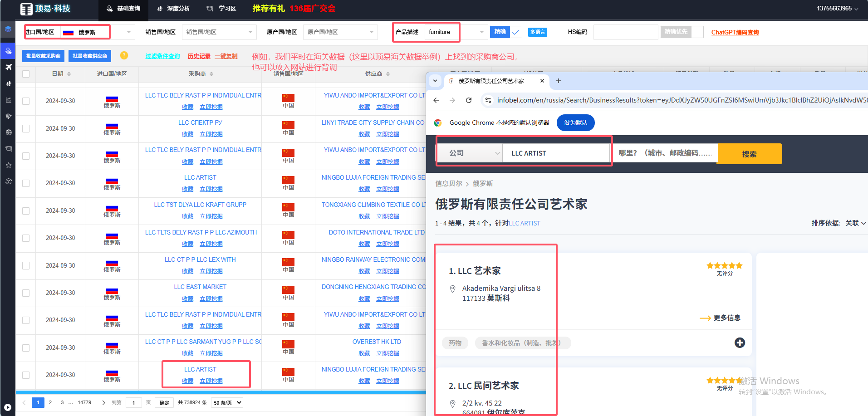The image size is (868, 416).
Task: Open the layers icon in left sidebar
Action: click(x=8, y=29)
